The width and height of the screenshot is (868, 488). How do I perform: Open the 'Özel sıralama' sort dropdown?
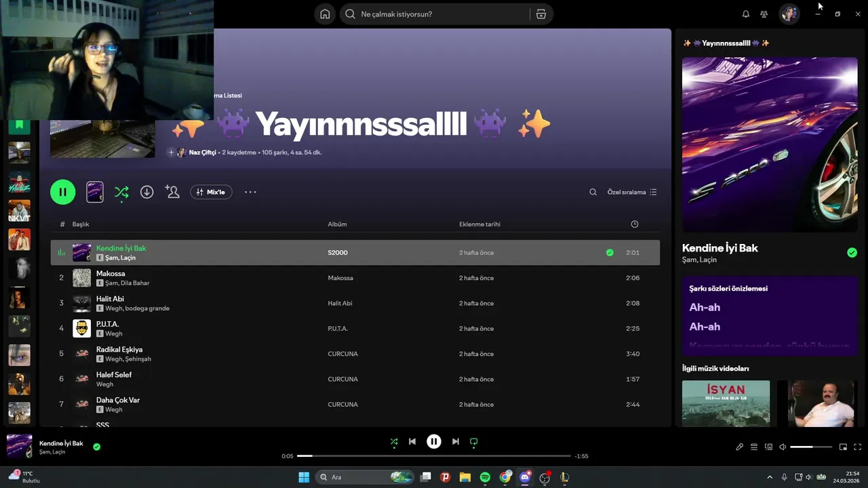(632, 192)
